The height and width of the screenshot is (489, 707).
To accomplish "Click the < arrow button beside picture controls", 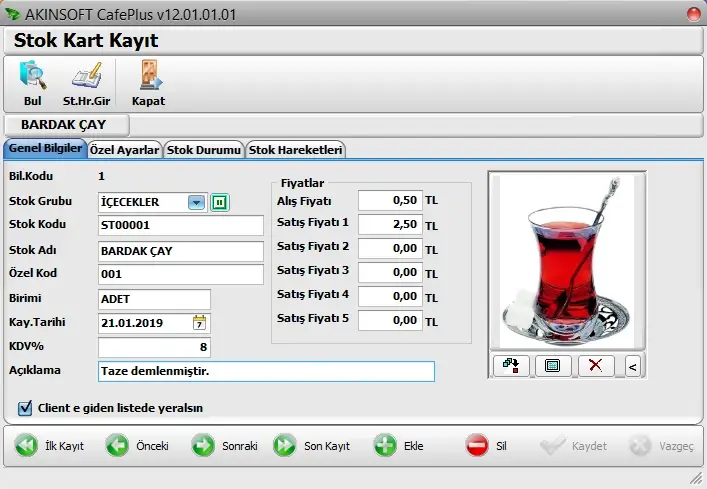I will [633, 366].
